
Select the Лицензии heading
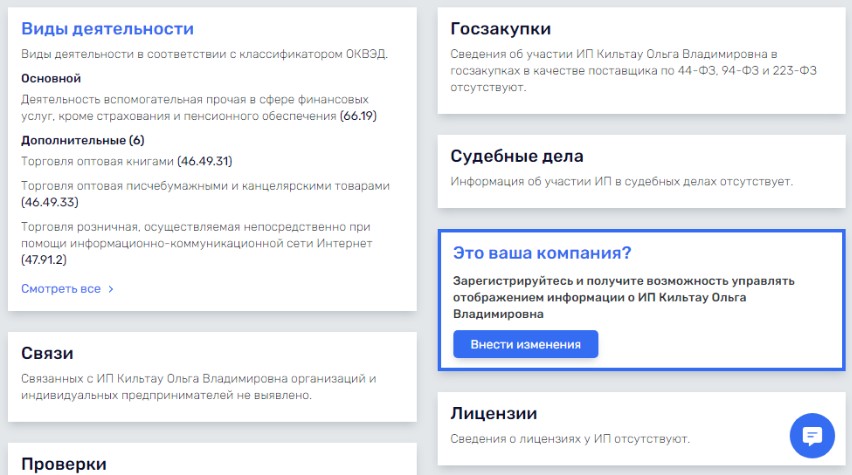tap(493, 413)
